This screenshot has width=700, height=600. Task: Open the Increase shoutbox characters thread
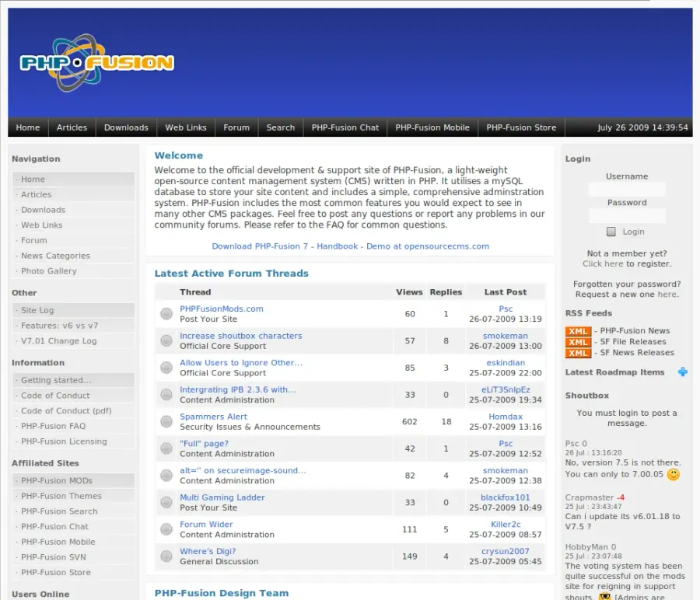[x=241, y=336]
